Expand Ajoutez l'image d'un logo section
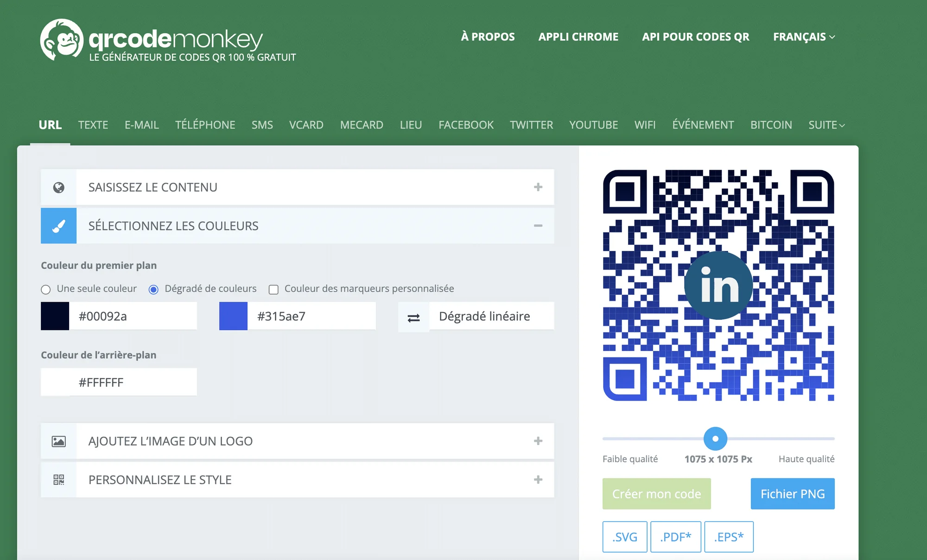The image size is (927, 560). (298, 441)
